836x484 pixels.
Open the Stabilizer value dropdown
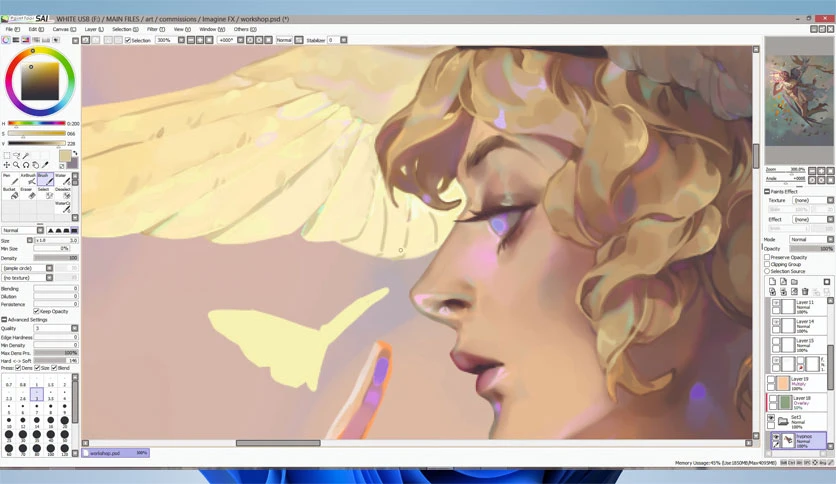pos(344,40)
